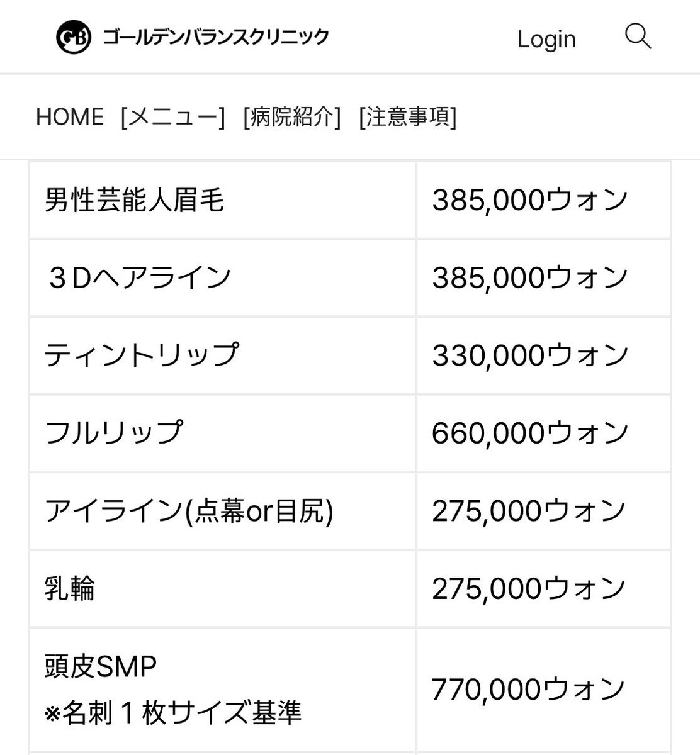Open the ゴールデンバランスクリニック site title

pos(216,37)
